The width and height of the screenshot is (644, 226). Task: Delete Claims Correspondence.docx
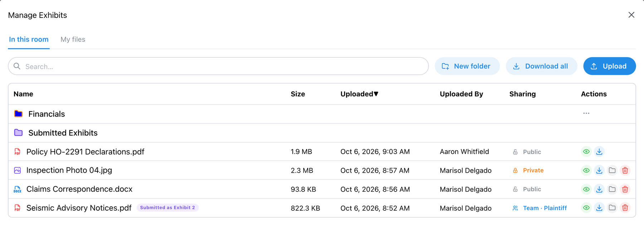click(625, 189)
